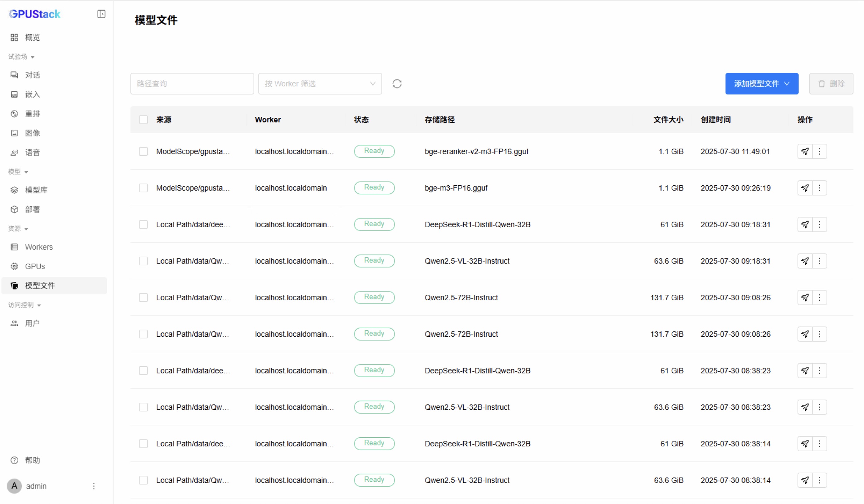Open more options for the first Qwen2.5-72B-Instruct row
The image size is (864, 504).
(819, 298)
